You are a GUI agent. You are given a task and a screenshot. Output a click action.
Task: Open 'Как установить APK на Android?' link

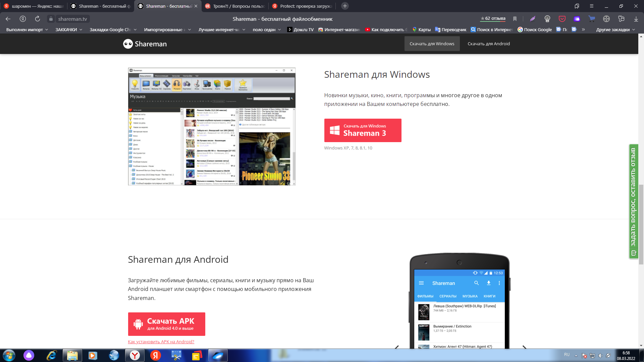pyautogui.click(x=161, y=342)
